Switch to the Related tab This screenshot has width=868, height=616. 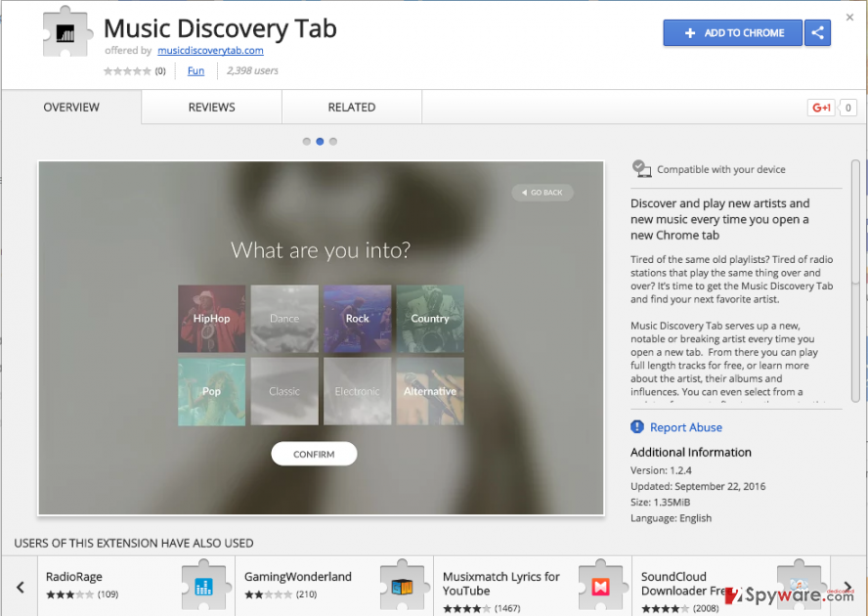[352, 107]
